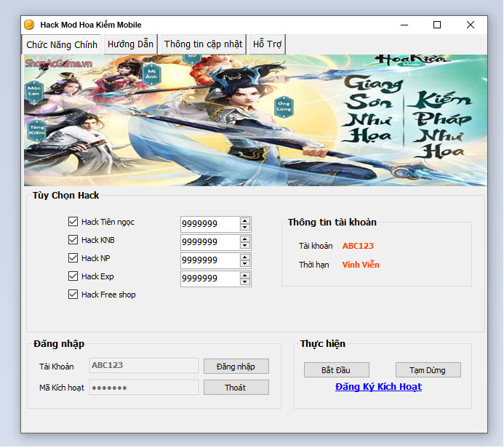
Task: Minimize the Hack Mod Hoa Kiếm window
Action: pos(404,25)
